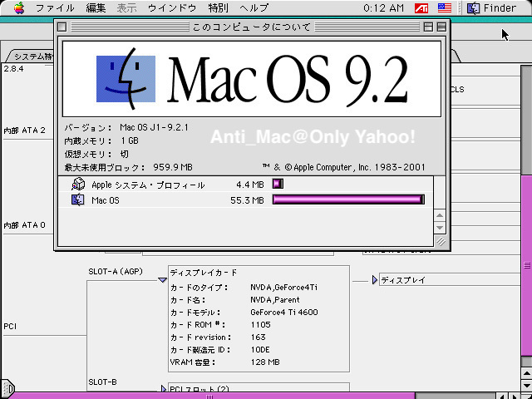Expand the PCIスロット(2) disclosure triangle
The image size is (532, 399).
164,389
